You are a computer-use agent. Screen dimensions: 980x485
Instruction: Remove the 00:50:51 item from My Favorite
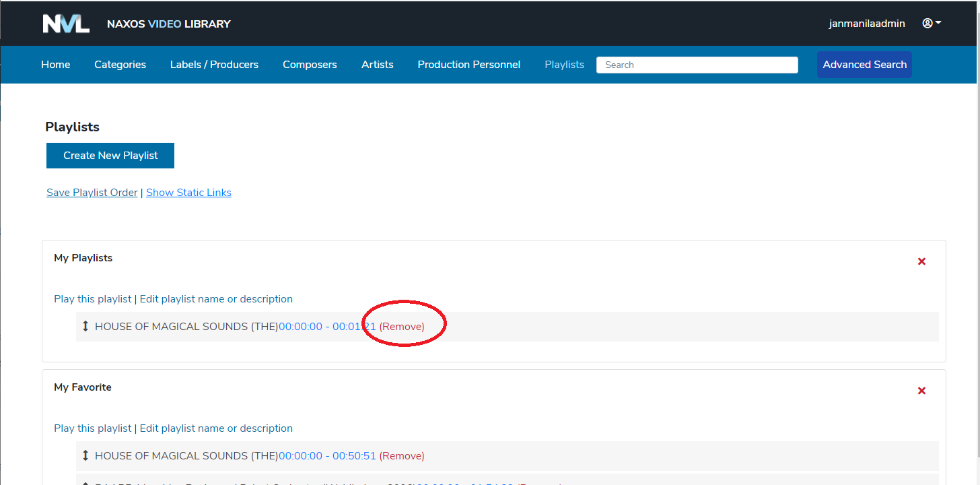click(x=402, y=455)
